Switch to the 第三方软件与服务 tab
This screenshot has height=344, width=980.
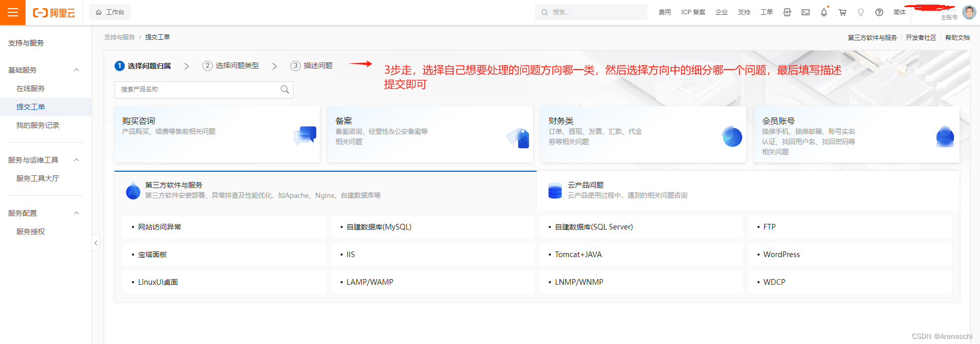click(x=325, y=190)
